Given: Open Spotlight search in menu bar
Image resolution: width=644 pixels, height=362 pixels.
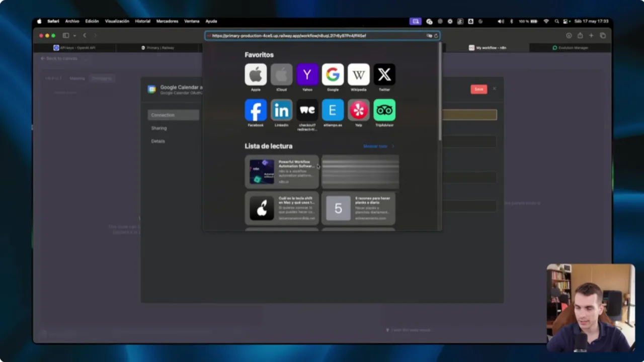Looking at the screenshot, I should tap(556, 21).
